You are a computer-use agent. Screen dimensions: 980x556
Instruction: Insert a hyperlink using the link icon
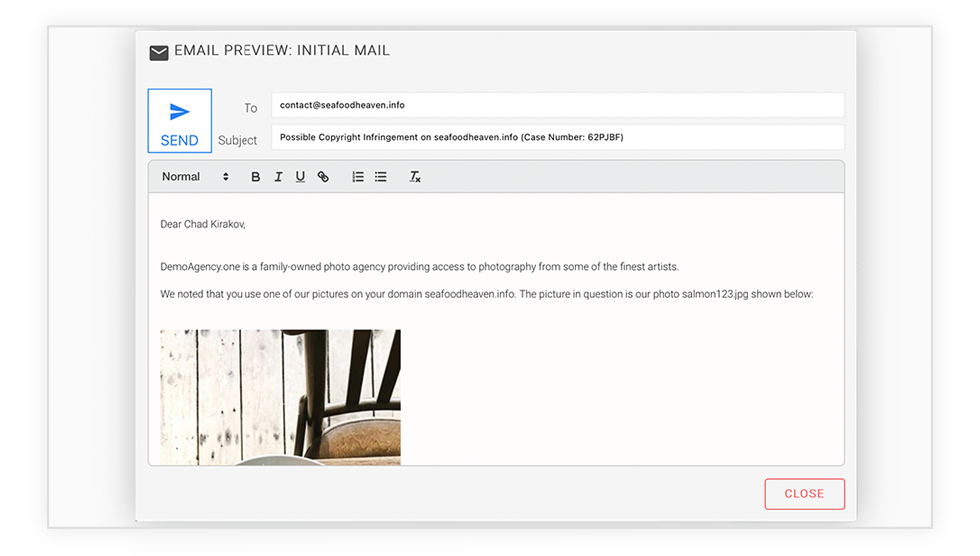[x=323, y=177]
